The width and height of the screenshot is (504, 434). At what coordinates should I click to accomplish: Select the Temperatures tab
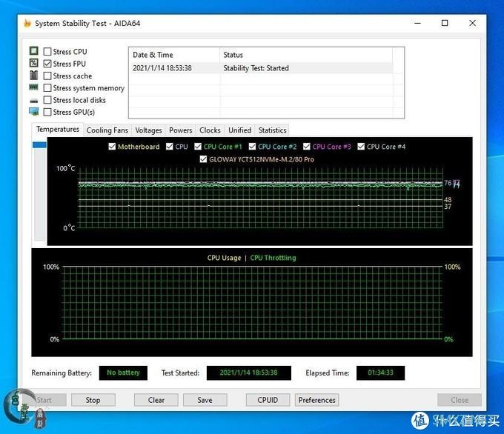coord(58,129)
